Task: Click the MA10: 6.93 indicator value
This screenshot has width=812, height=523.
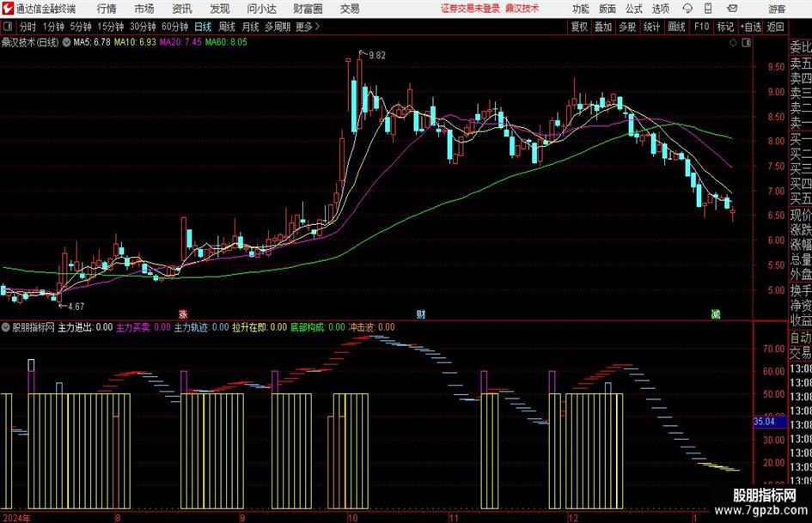Action: click(135, 42)
